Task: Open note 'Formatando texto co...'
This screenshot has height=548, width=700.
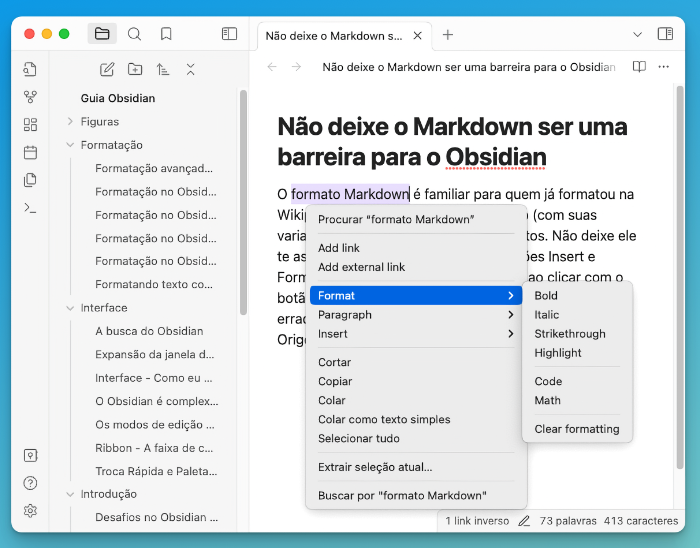Action: coord(154,284)
